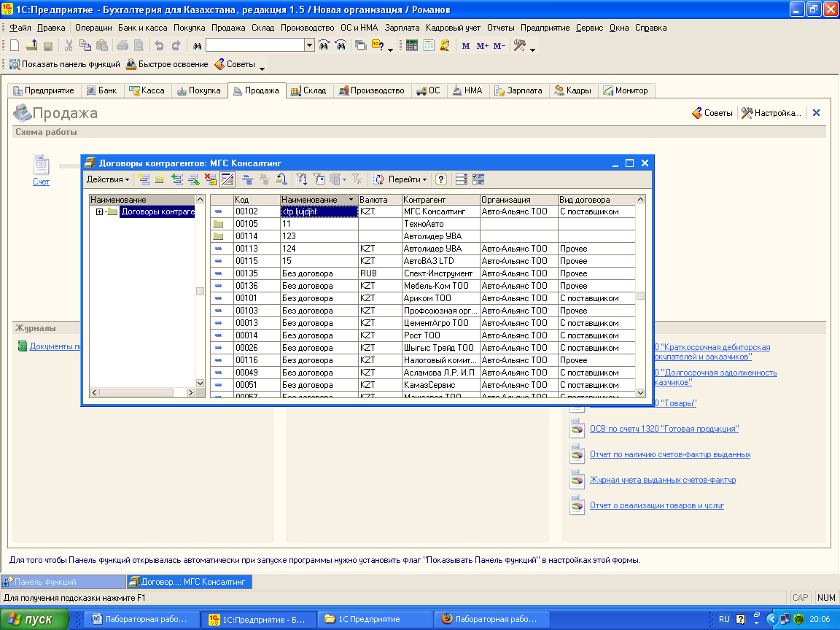Expand the search field dropdown arrow
Screen dimensions: 840x630
coord(309,45)
